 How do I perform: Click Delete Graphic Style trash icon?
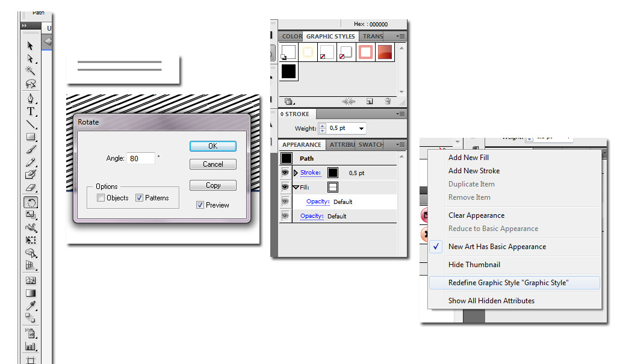pos(388,102)
